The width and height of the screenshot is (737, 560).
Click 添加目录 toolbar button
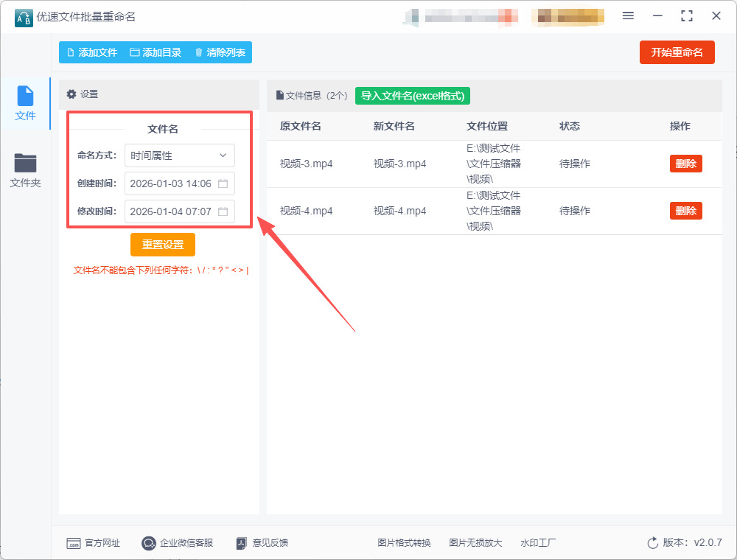(156, 52)
